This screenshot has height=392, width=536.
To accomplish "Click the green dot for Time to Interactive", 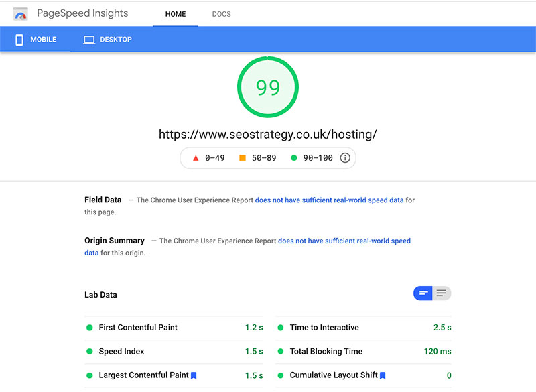I will pos(281,328).
